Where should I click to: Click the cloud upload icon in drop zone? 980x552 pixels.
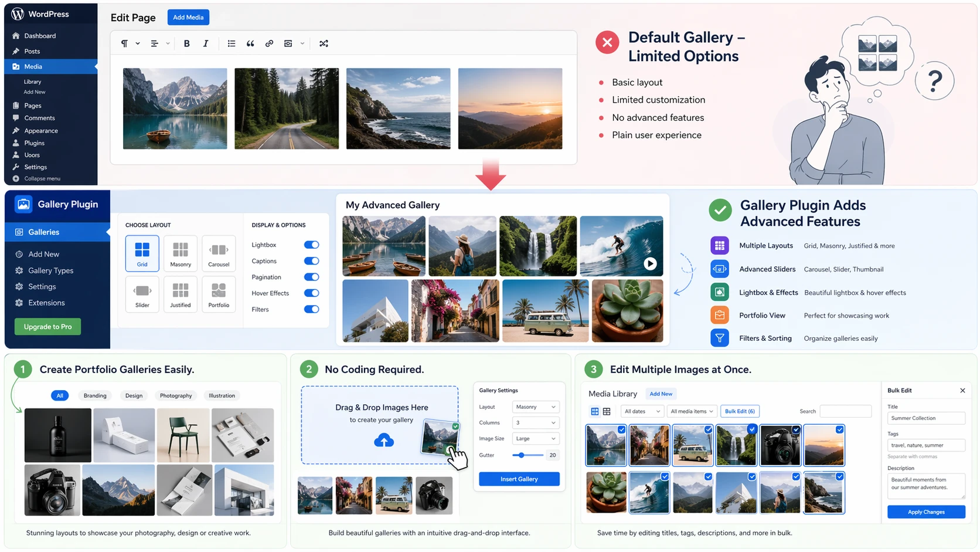pyautogui.click(x=384, y=441)
